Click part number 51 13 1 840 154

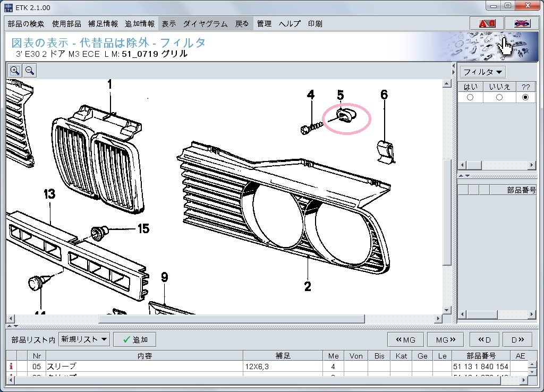[480, 367]
